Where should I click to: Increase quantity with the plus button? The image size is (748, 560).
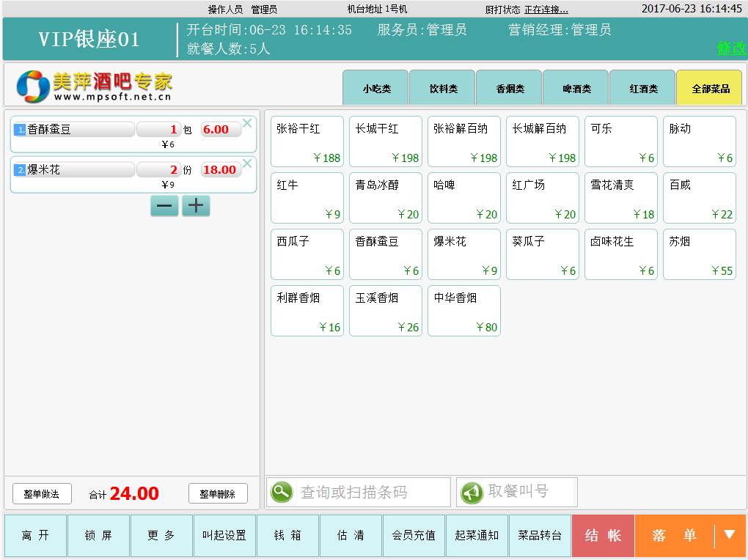196,206
